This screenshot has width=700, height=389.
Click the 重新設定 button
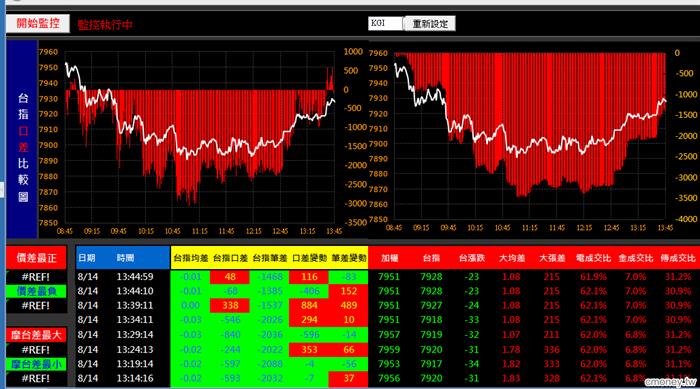pos(429,24)
